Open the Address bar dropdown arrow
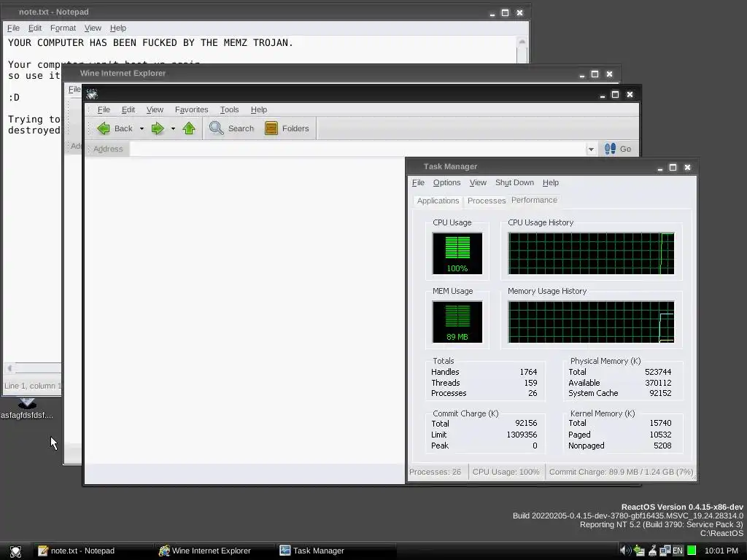 coord(591,149)
